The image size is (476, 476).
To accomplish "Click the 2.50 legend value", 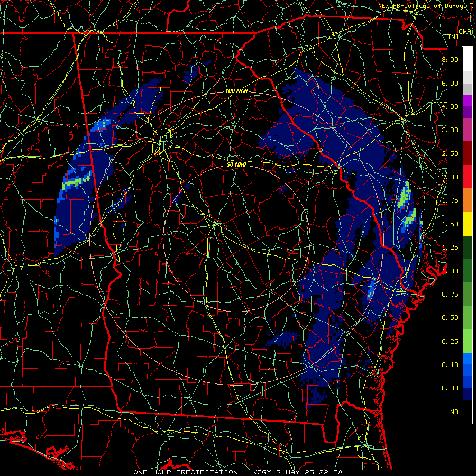I will coord(450,153).
